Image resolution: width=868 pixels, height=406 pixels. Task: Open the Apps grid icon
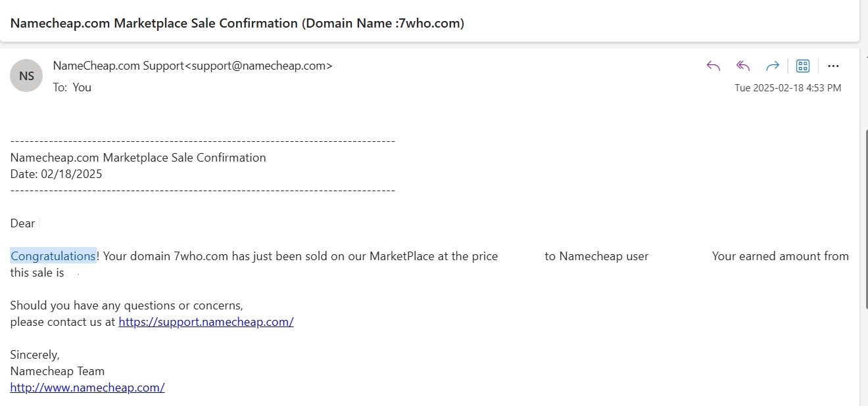click(802, 66)
